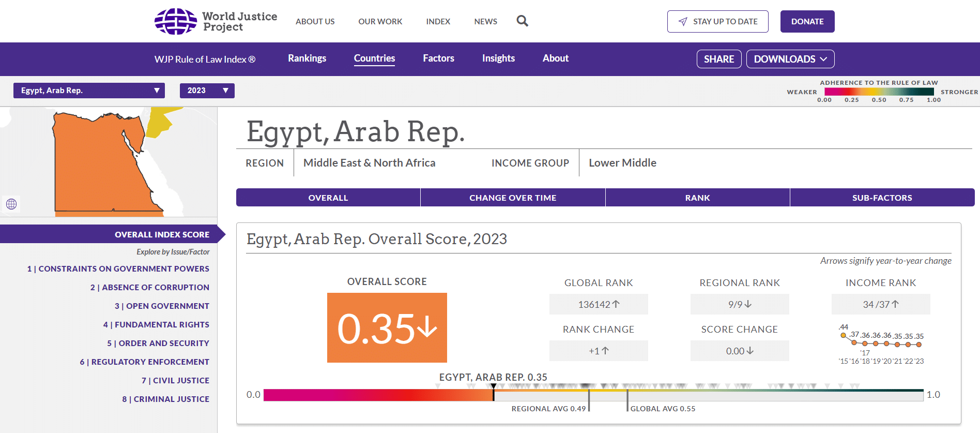Go to the Rankings section
This screenshot has width=980, height=433.
(307, 58)
